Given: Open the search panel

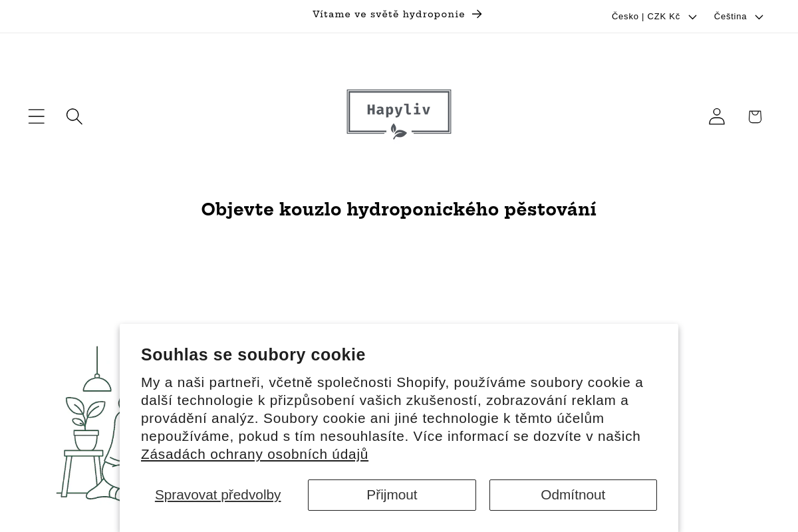Looking at the screenshot, I should click(x=74, y=116).
